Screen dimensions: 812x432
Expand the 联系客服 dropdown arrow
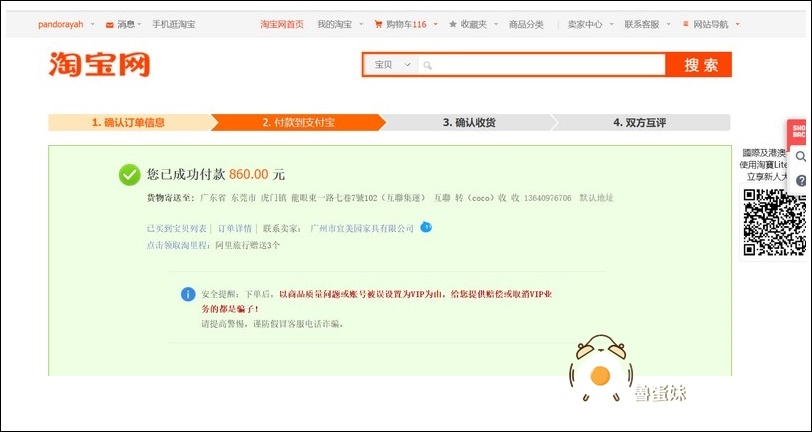click(669, 24)
